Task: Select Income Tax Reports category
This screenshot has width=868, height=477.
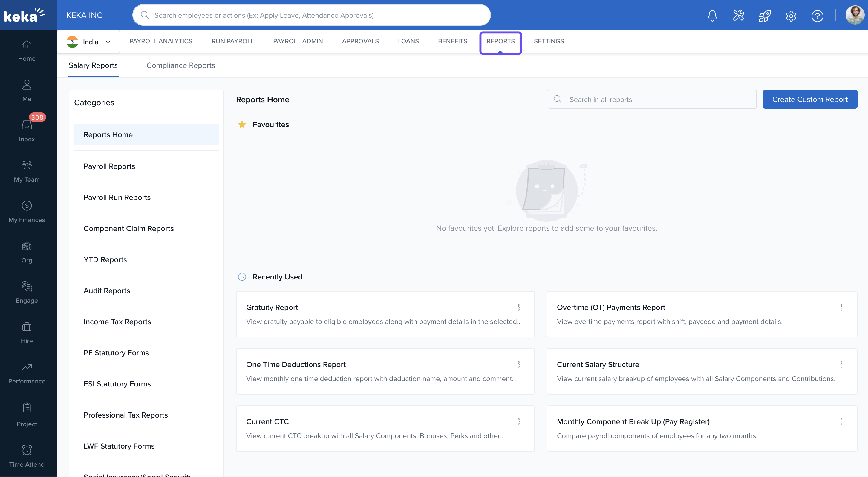Action: tap(117, 321)
